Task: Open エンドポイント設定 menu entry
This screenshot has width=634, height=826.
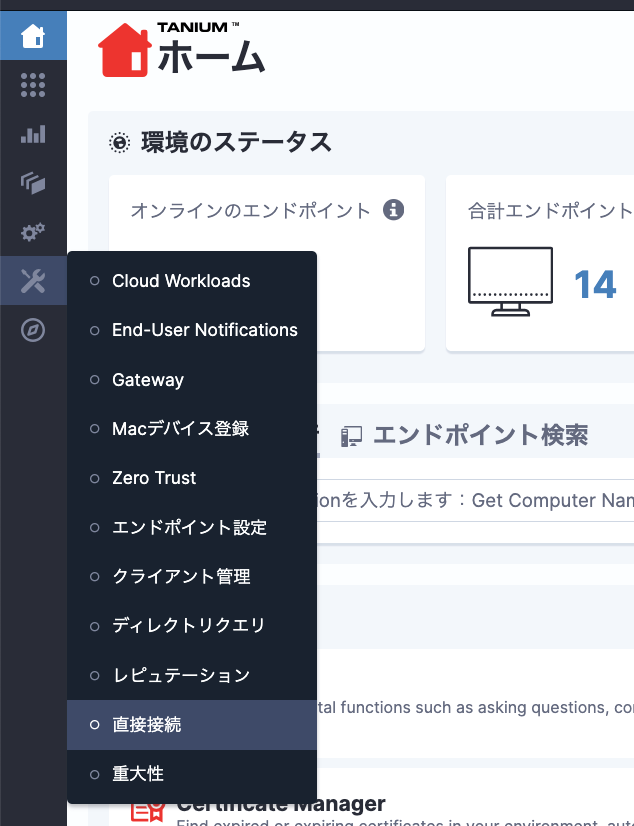Action: point(192,527)
